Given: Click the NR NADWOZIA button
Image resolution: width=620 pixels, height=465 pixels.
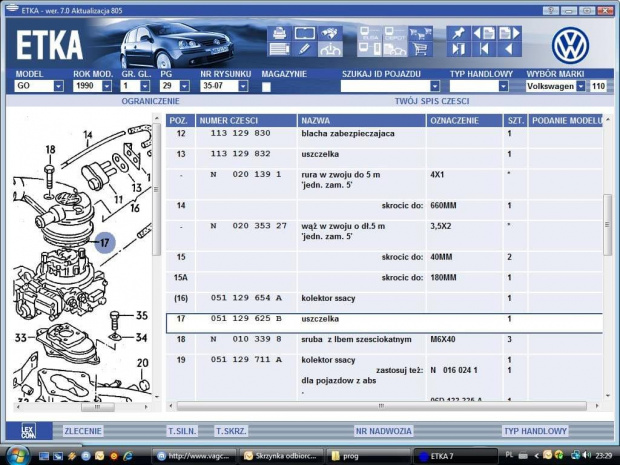Looking at the screenshot, I should click(x=384, y=431).
